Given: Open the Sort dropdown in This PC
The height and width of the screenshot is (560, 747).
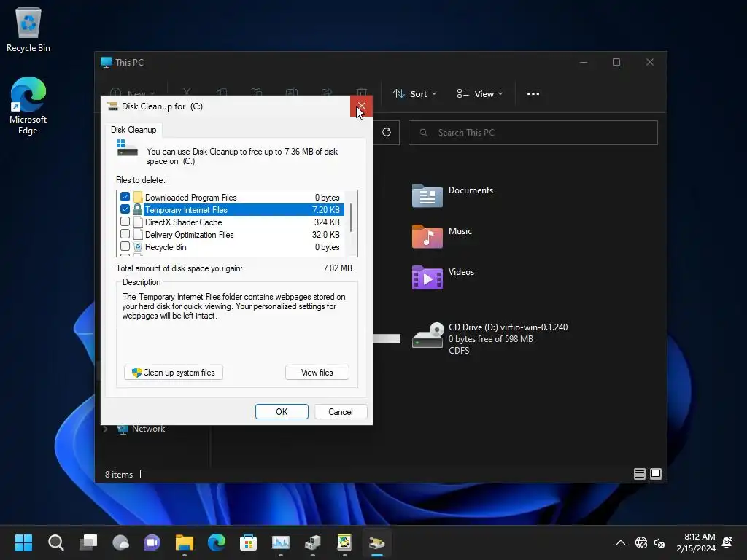Looking at the screenshot, I should tap(414, 94).
